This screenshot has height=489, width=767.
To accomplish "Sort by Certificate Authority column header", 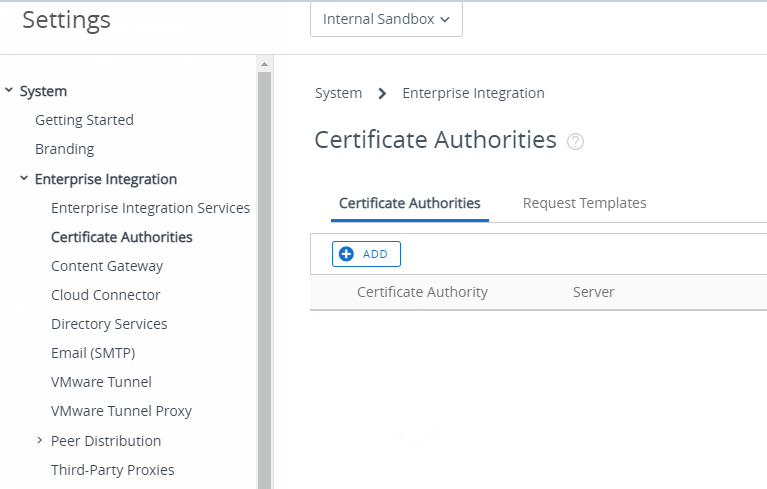I will pyautogui.click(x=422, y=292).
